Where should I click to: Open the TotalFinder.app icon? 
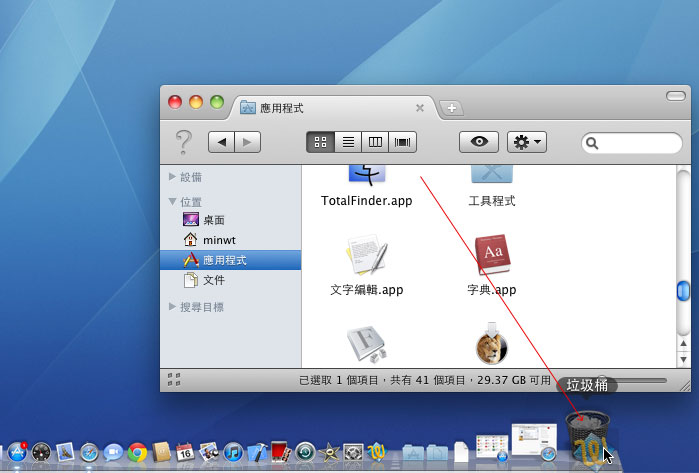pyautogui.click(x=366, y=175)
